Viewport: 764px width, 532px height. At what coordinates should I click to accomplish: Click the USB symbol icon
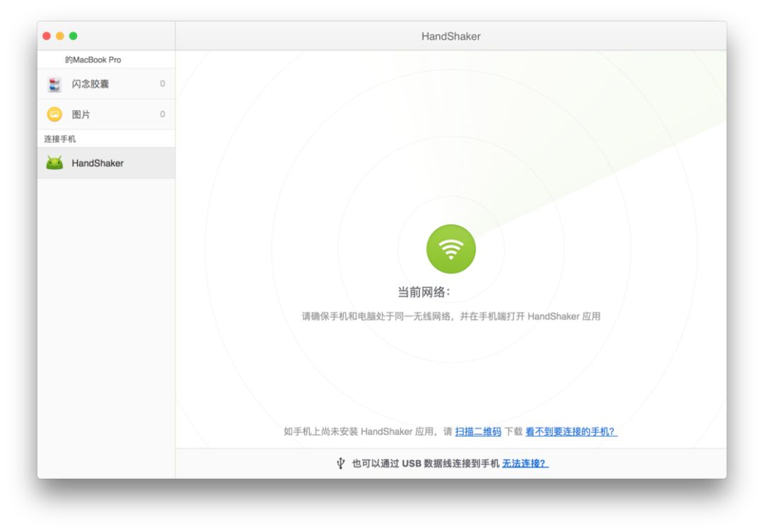(340, 463)
